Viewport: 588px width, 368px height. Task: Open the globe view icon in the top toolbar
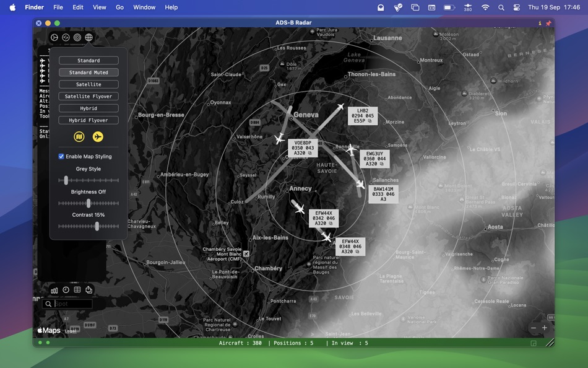(88, 37)
